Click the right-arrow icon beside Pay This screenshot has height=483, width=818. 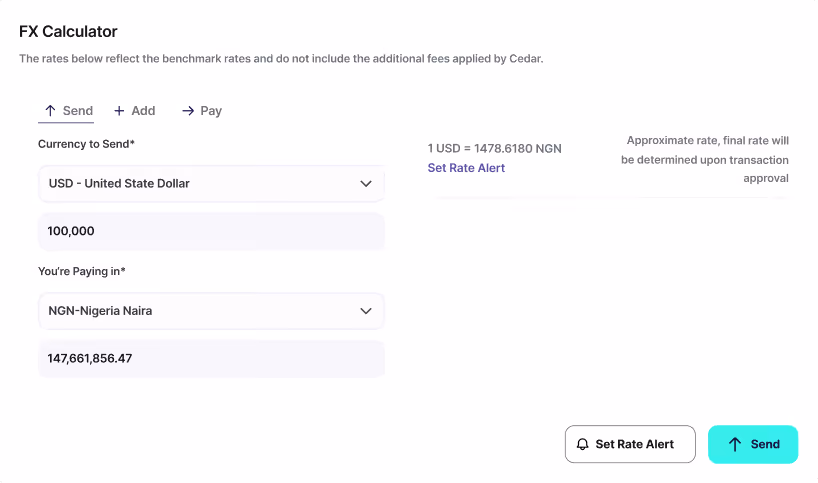[188, 111]
